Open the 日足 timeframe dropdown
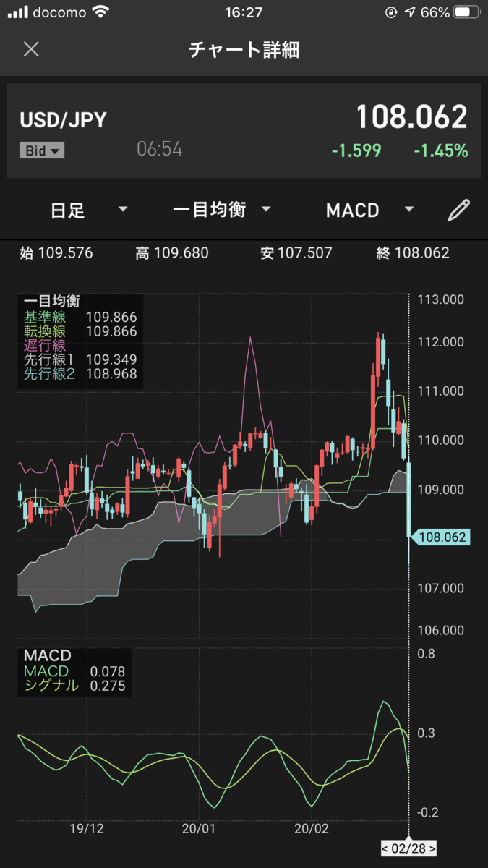 89,210
